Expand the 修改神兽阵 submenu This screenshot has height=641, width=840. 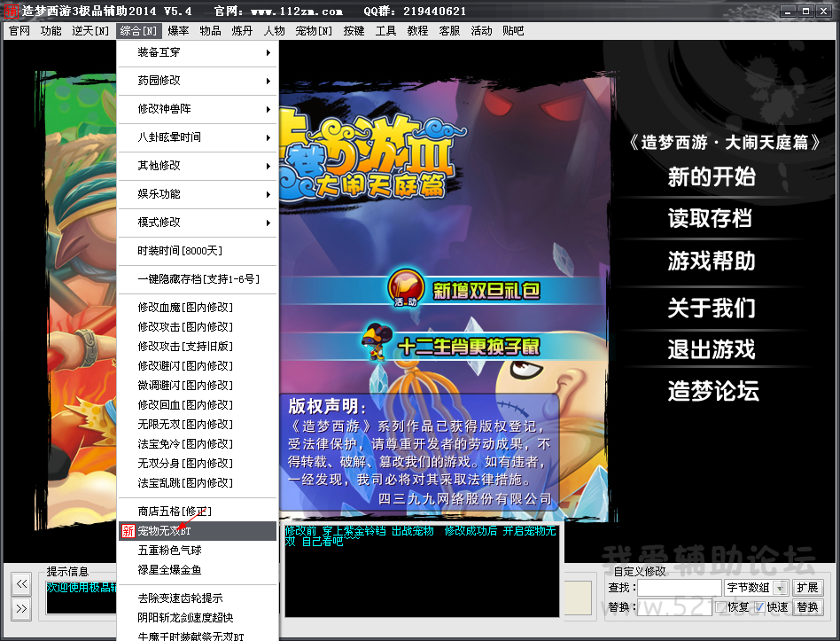point(198,109)
